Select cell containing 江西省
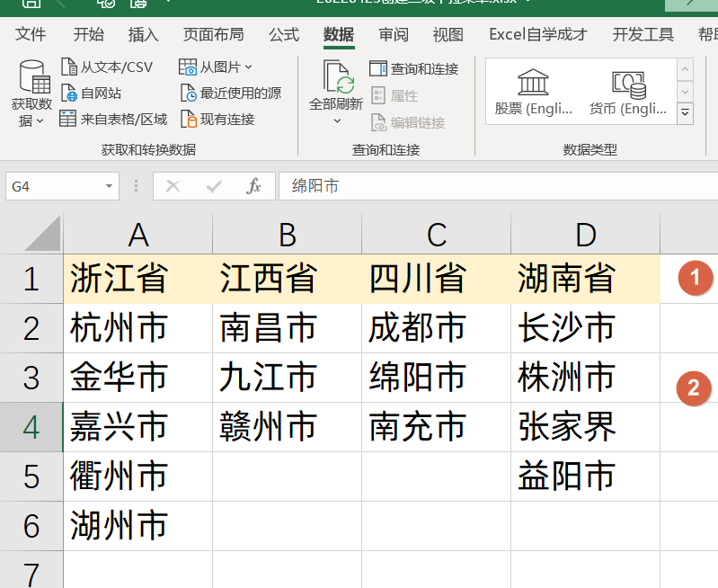The image size is (718, 588). [287, 279]
